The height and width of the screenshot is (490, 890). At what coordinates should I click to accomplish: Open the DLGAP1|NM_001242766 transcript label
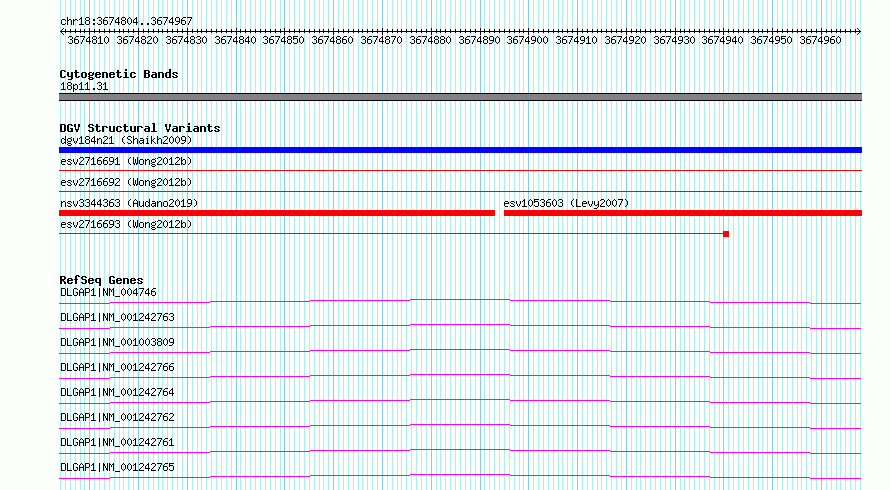click(117, 367)
